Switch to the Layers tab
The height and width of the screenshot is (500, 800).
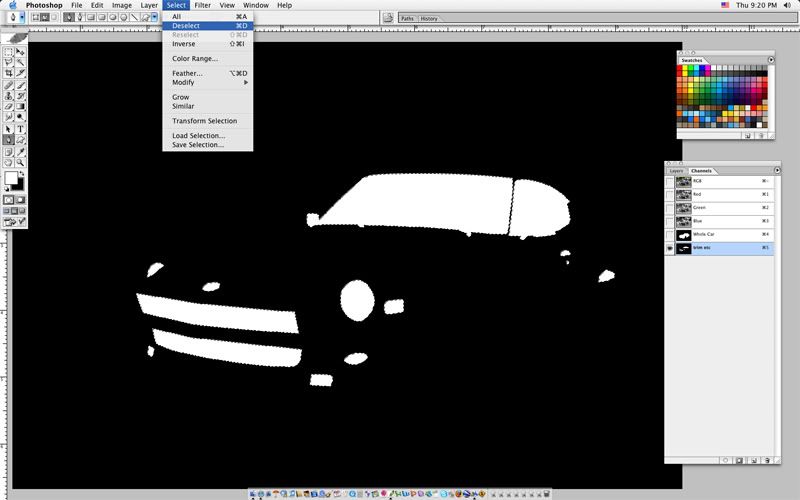[677, 171]
